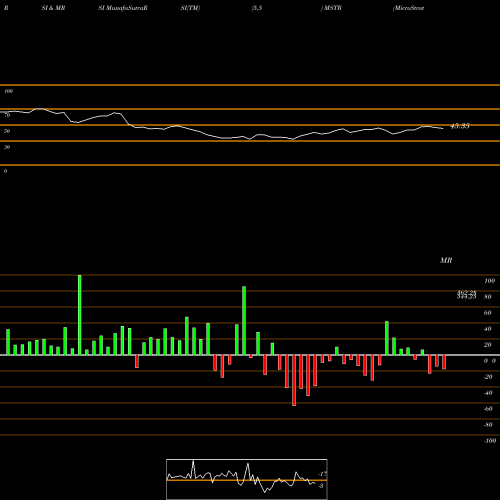Click the 'MR' panel label
The image size is (500, 500).
point(446,260)
